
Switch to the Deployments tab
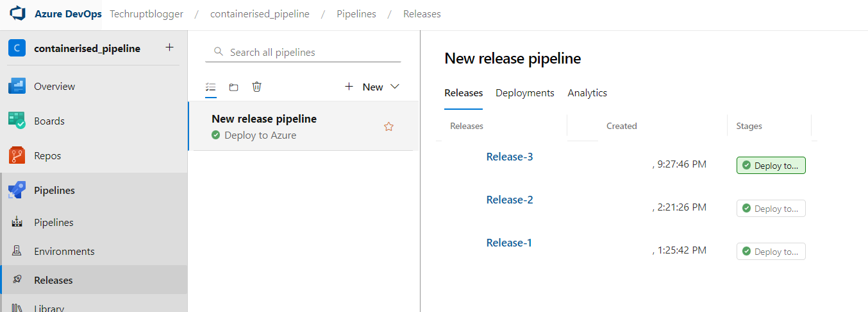coord(524,93)
